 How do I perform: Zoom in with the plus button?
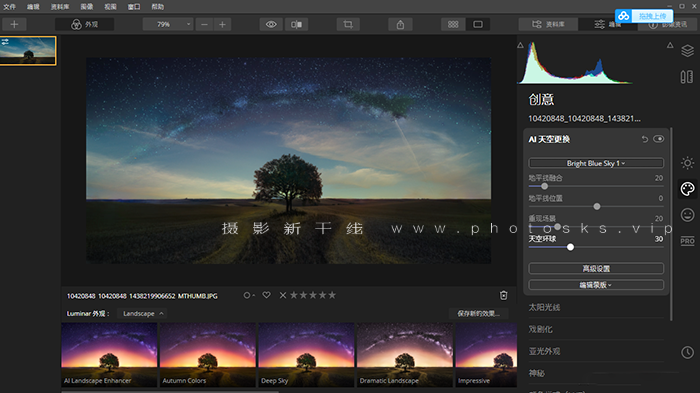pos(222,24)
